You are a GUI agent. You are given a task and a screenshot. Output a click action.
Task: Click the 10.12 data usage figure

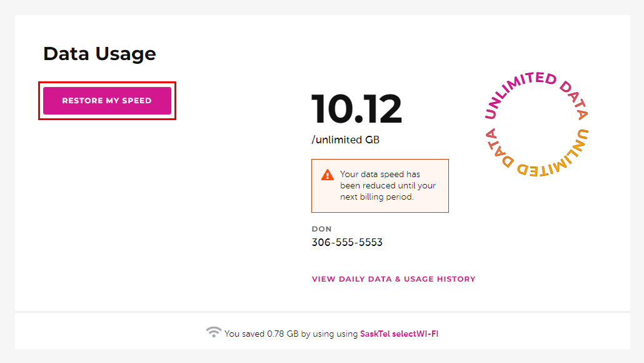(357, 108)
